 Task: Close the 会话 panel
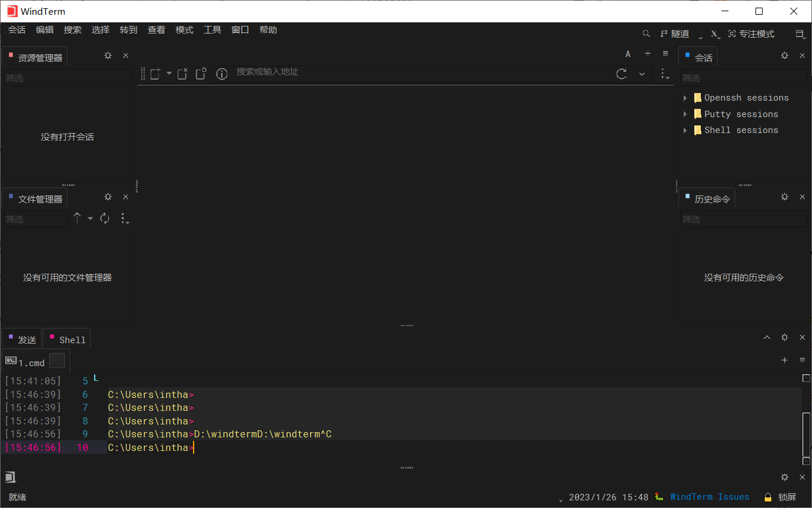tap(802, 55)
